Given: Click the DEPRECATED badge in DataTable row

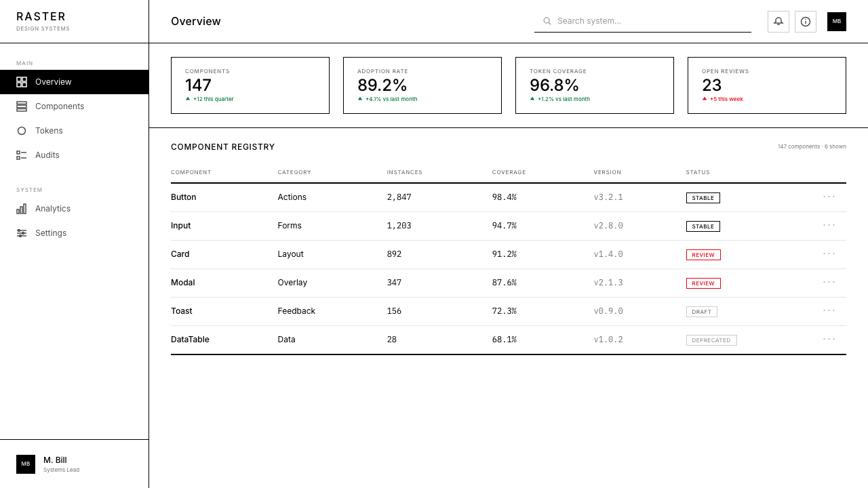Looking at the screenshot, I should click(x=711, y=340).
